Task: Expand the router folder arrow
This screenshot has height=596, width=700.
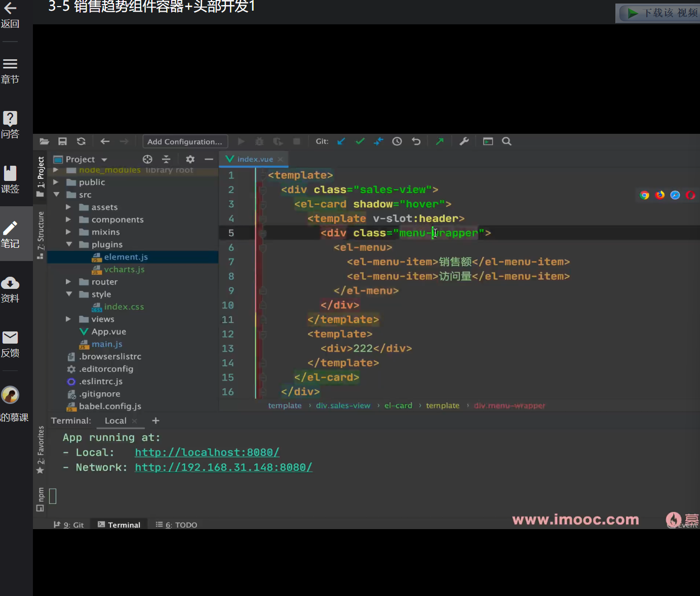Action: (x=68, y=282)
